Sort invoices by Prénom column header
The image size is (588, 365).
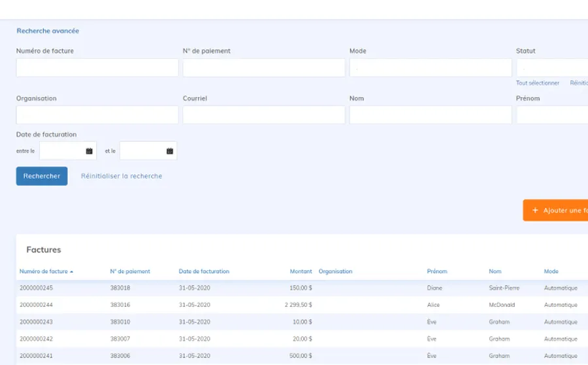[x=437, y=271]
